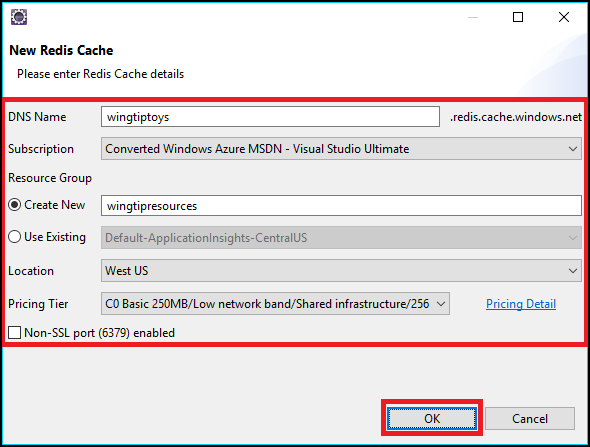Click the new resource group name field
Screen dimensions: 590x447
click(341, 205)
